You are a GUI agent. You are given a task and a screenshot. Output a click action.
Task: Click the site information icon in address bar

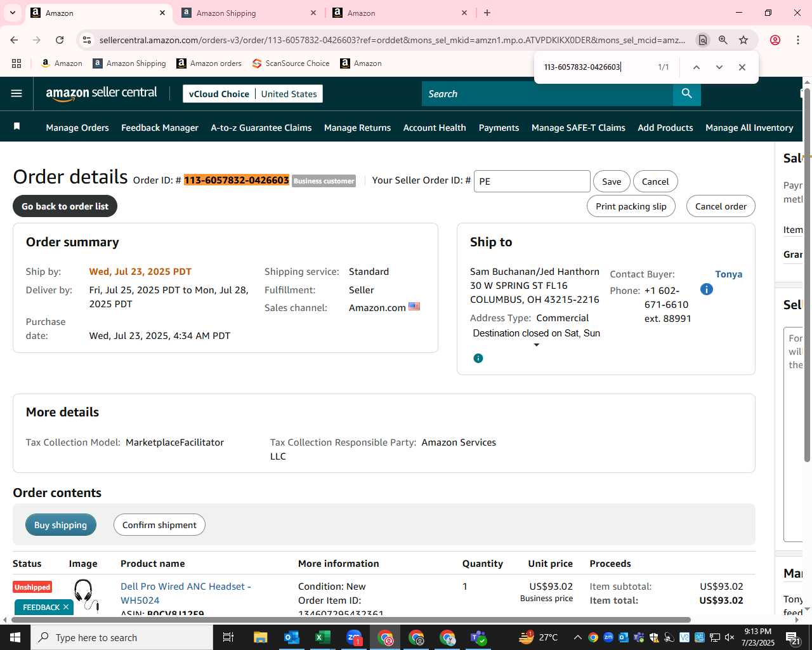coord(87,40)
